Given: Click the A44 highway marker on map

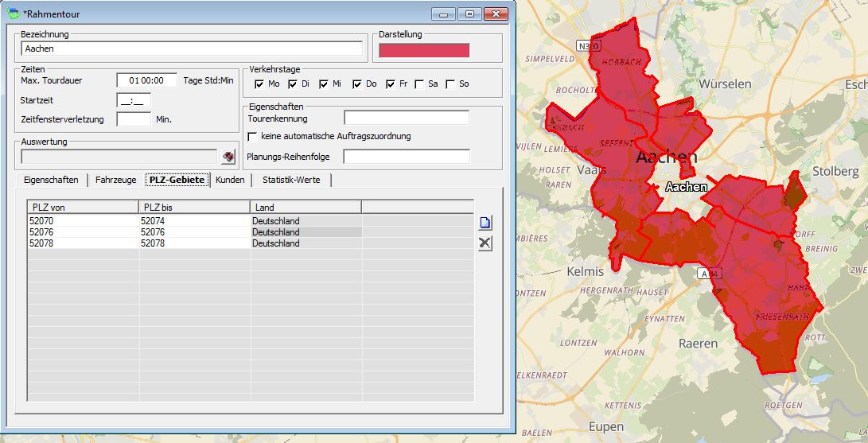Looking at the screenshot, I should [x=703, y=273].
